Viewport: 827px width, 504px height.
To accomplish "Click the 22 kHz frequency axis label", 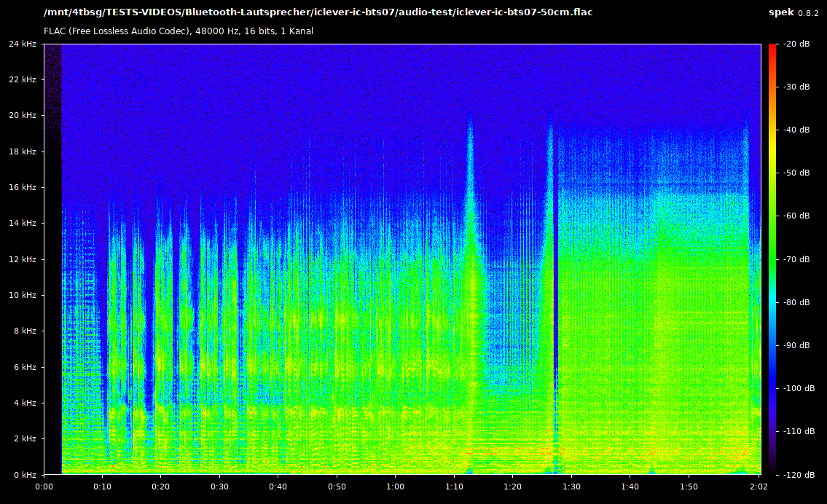I will tap(23, 79).
